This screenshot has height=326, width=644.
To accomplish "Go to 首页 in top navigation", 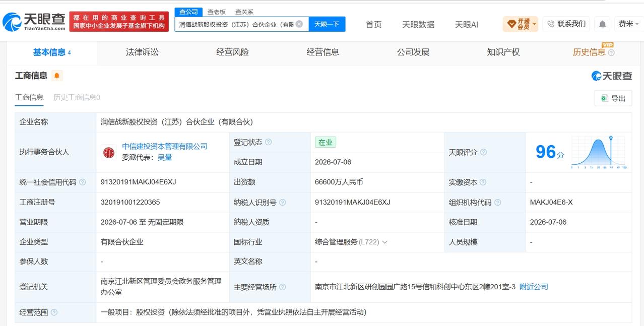I will pyautogui.click(x=373, y=24).
